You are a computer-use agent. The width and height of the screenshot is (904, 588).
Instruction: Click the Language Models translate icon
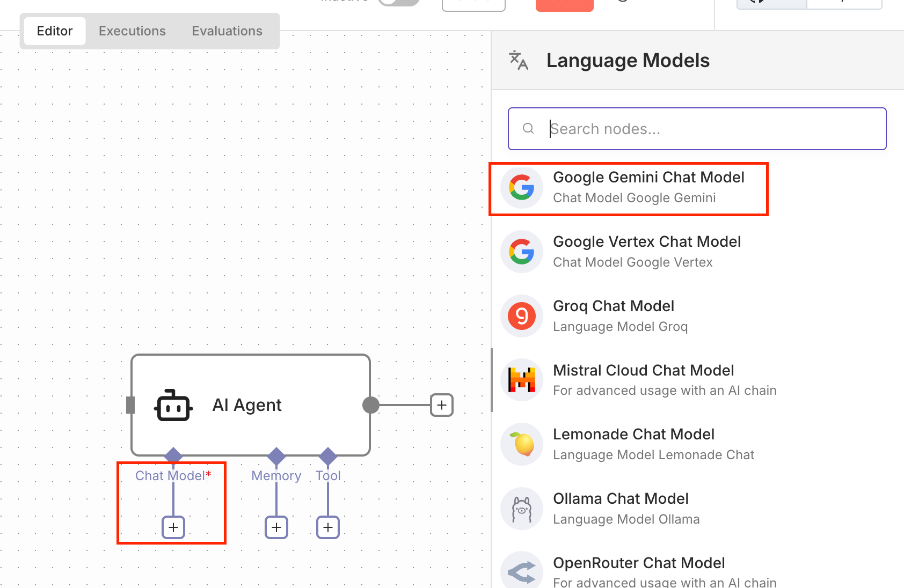pyautogui.click(x=519, y=61)
